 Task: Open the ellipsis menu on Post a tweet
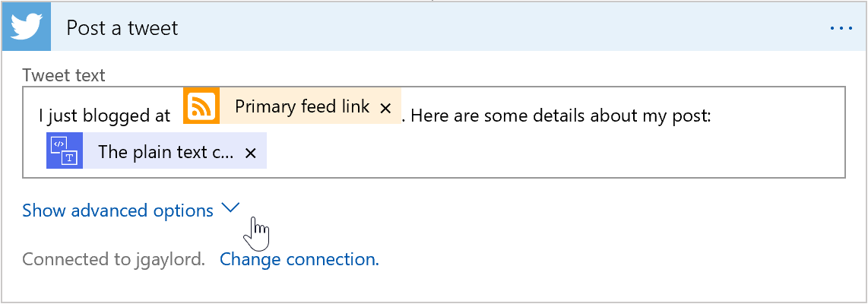841,27
